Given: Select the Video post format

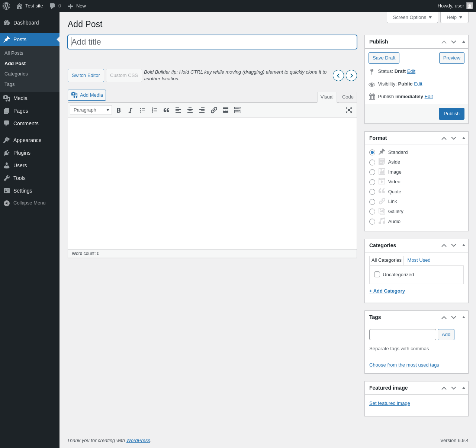Looking at the screenshot, I should point(372,182).
